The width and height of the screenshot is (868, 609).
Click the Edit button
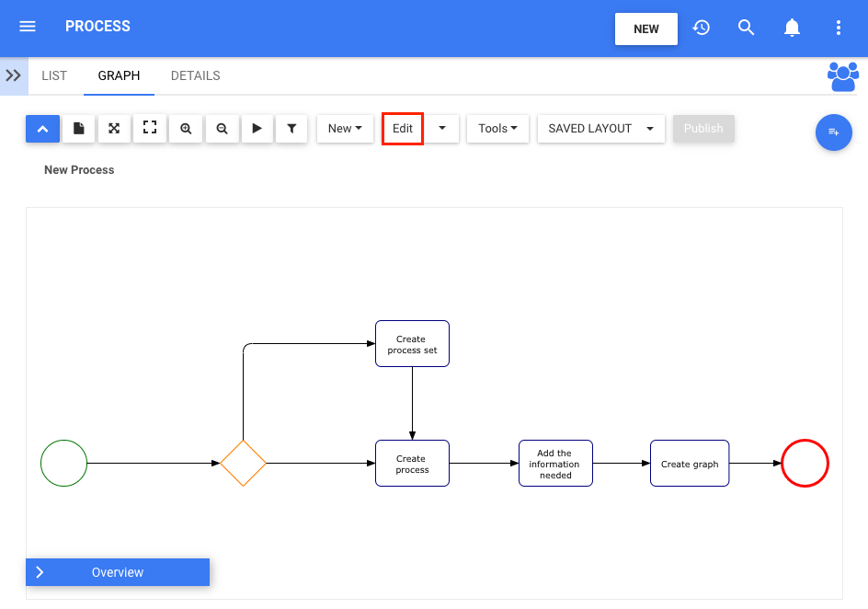403,129
